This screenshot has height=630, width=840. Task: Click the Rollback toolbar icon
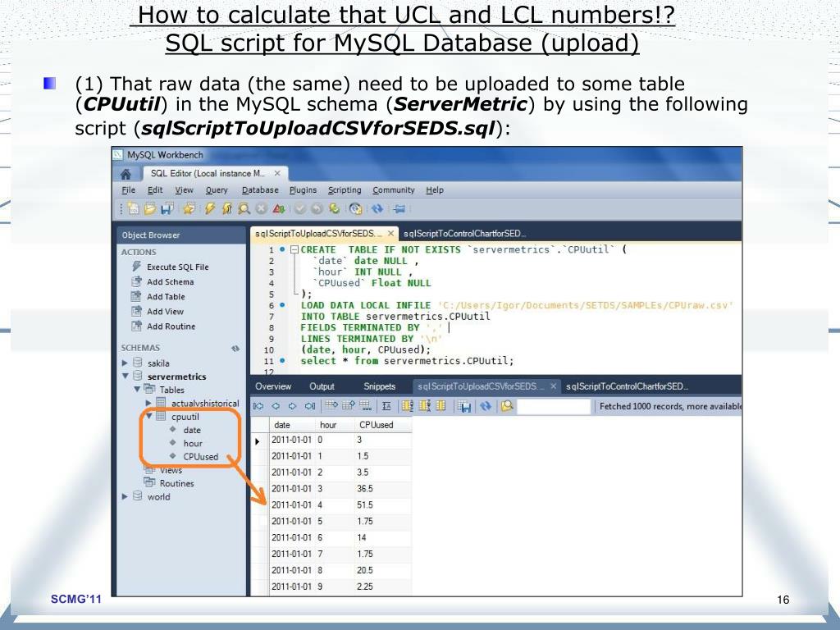pos(317,208)
